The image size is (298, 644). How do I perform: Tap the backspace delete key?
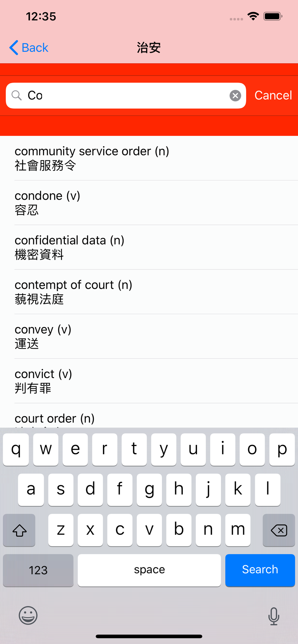(279, 530)
